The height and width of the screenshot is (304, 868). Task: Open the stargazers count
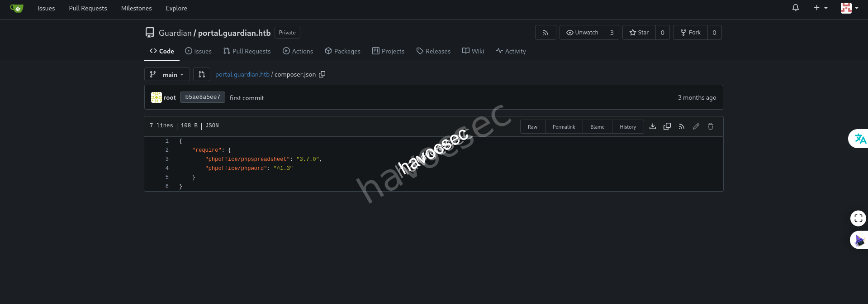coord(663,33)
